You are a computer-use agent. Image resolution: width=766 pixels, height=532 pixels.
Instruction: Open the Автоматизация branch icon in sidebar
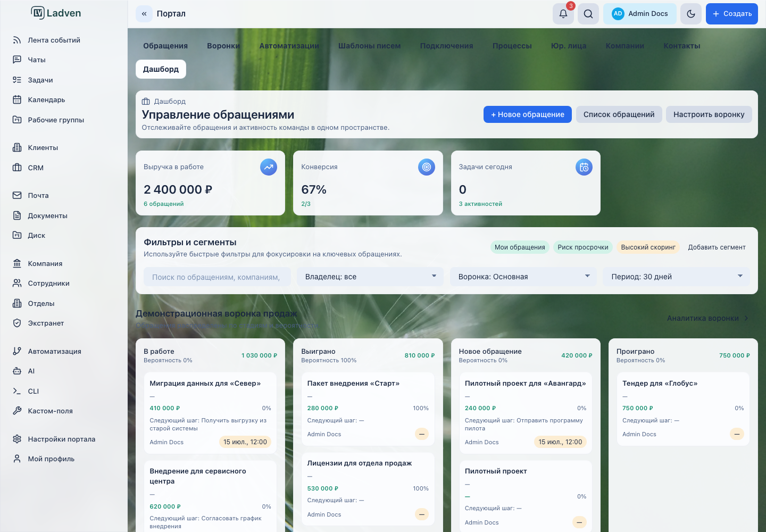(x=17, y=351)
